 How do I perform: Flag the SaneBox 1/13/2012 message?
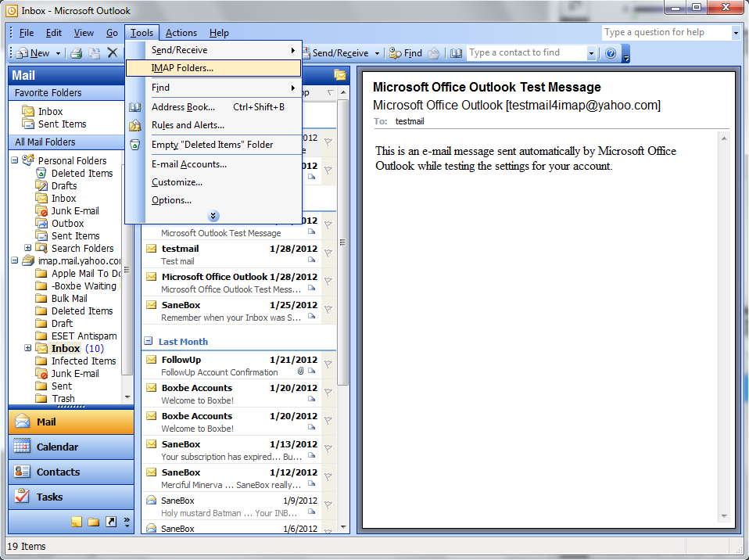[328, 449]
